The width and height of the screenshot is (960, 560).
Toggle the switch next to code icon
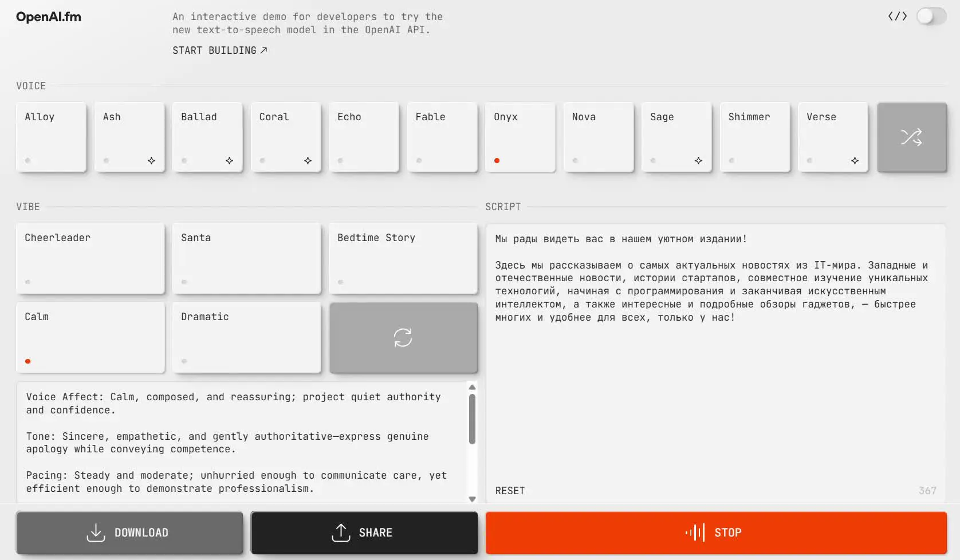point(931,17)
